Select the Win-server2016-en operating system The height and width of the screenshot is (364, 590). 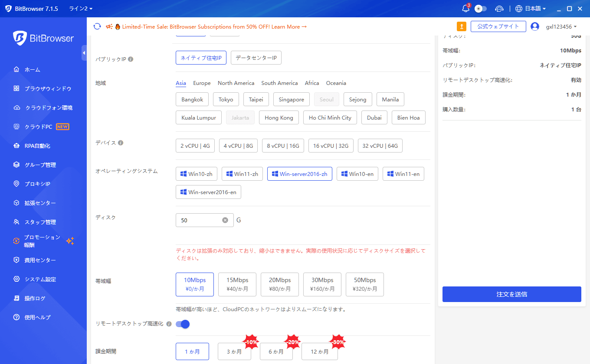click(208, 192)
